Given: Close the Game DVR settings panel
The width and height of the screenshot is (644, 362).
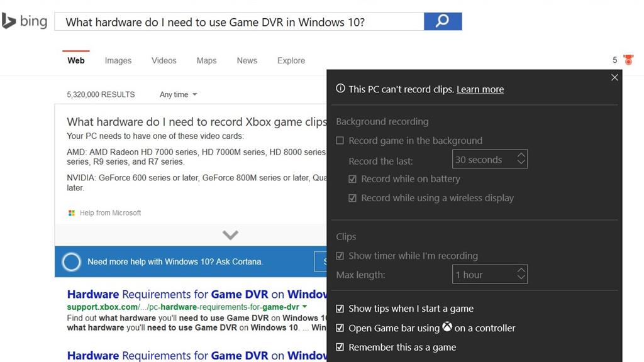Looking at the screenshot, I should tap(614, 77).
